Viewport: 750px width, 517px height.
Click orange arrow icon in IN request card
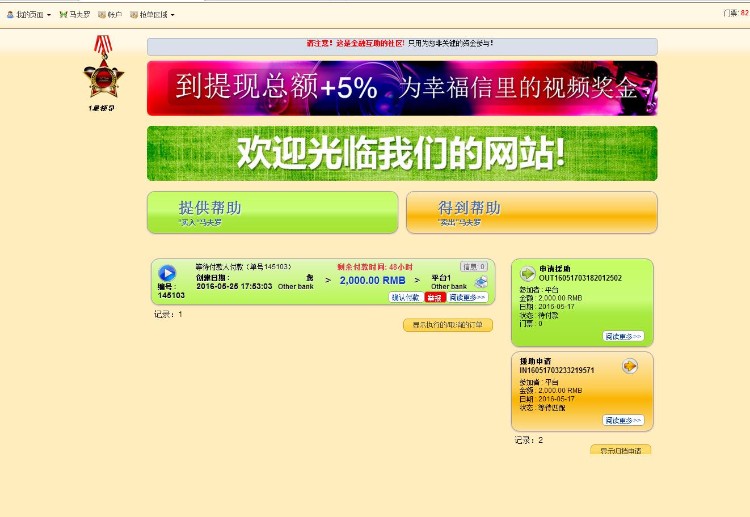629,366
